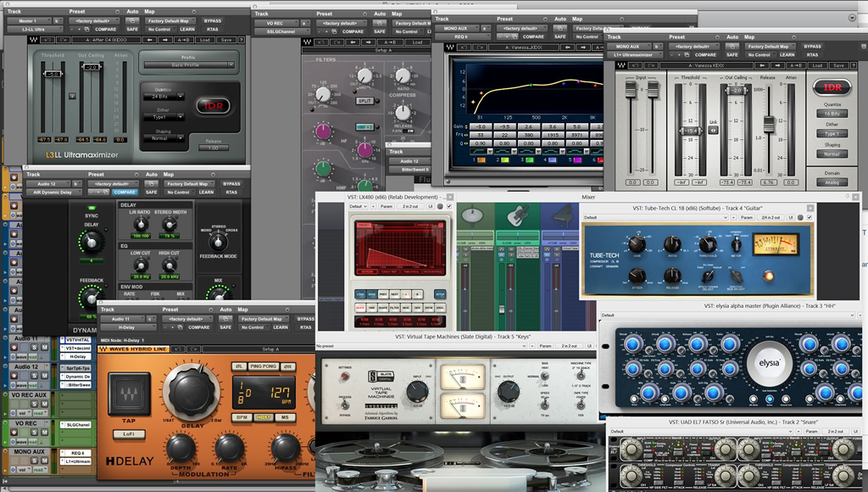
Task: Toggle SPLIT button in SSL Channel filters
Action: click(x=364, y=101)
